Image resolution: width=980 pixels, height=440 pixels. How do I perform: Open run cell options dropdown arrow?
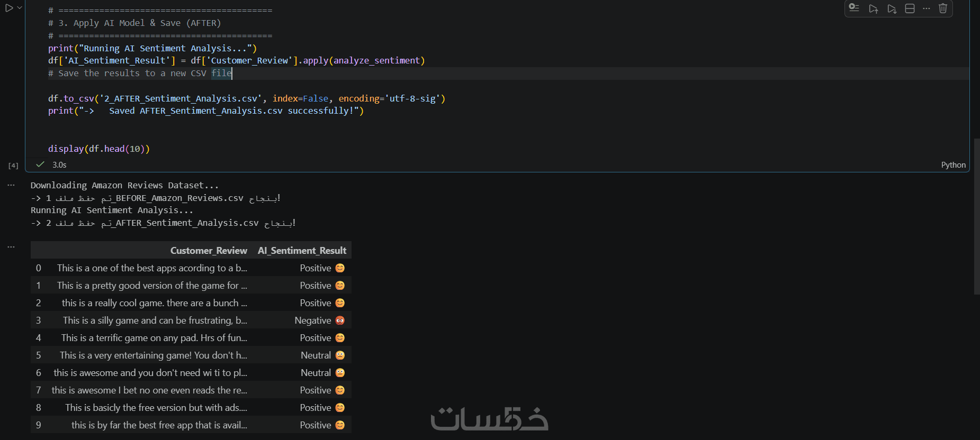coord(20,8)
